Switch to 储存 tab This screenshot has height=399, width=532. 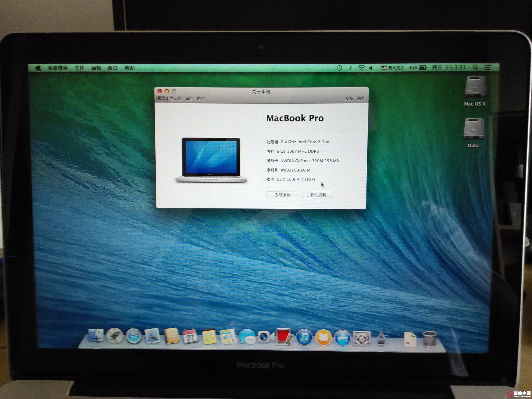tap(189, 98)
